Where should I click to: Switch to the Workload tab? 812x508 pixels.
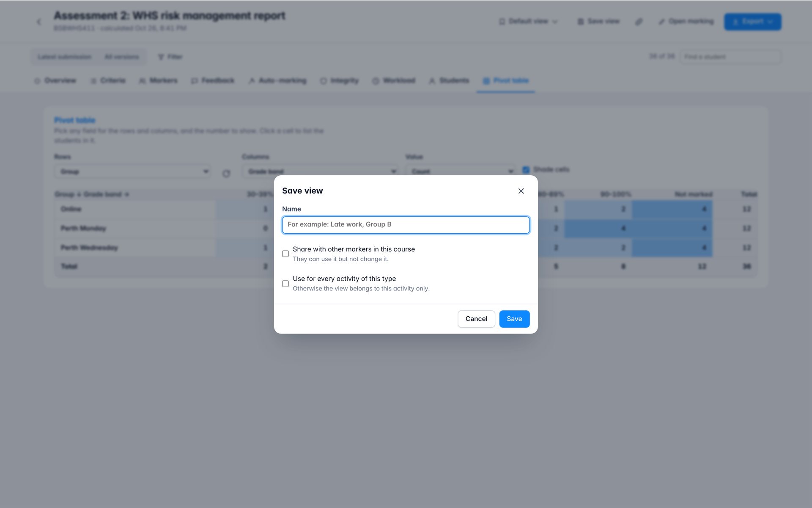coord(394,80)
